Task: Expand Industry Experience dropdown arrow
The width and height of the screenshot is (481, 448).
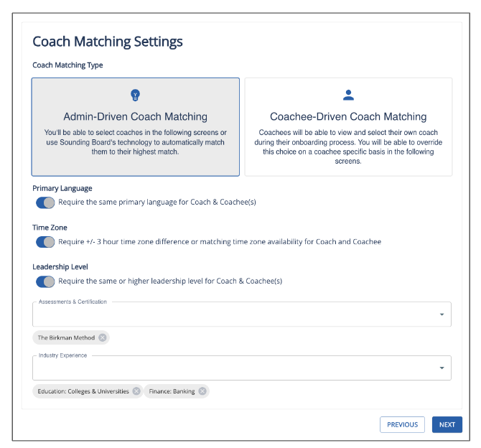Action: 442,368
